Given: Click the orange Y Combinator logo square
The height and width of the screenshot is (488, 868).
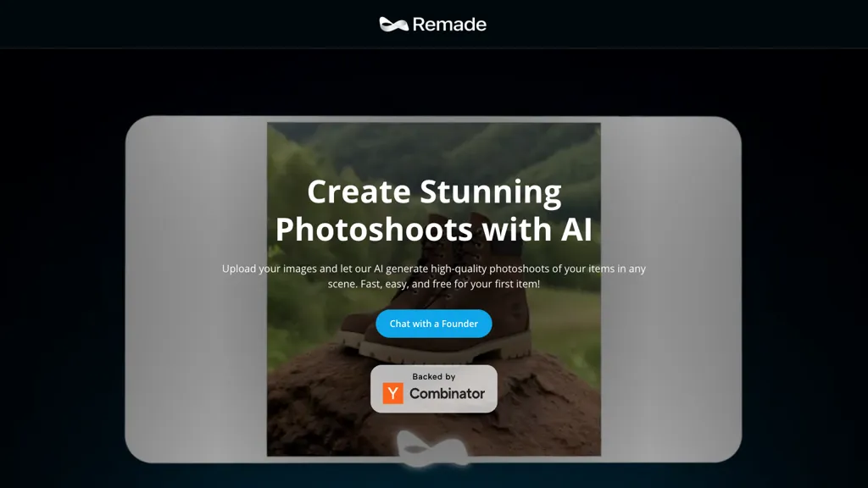Looking at the screenshot, I should (393, 393).
